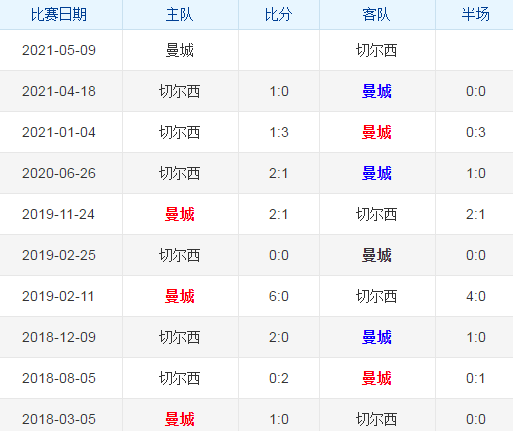Click the 主队 column header
513x431 pixels.
[x=180, y=15]
